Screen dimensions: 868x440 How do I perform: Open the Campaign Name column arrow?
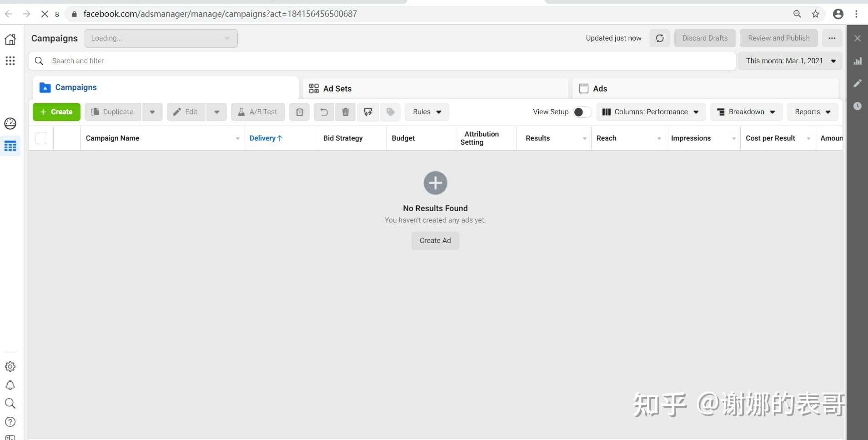[x=237, y=138]
